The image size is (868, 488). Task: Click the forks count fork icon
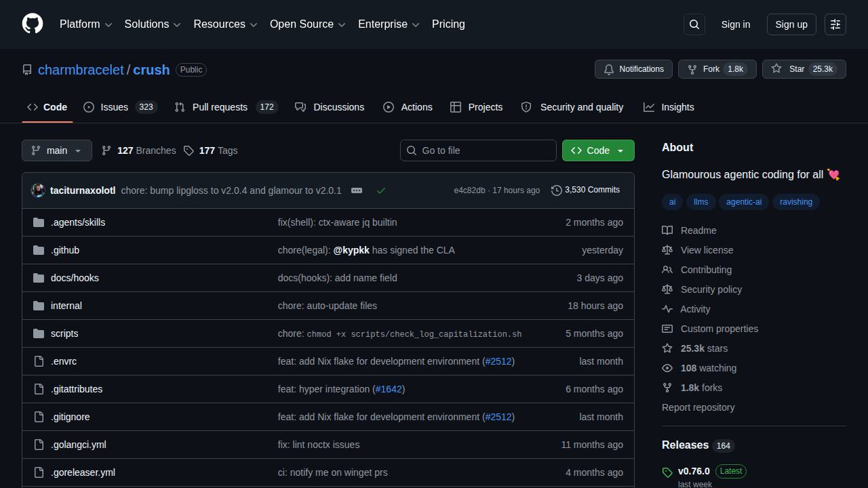[x=667, y=388]
